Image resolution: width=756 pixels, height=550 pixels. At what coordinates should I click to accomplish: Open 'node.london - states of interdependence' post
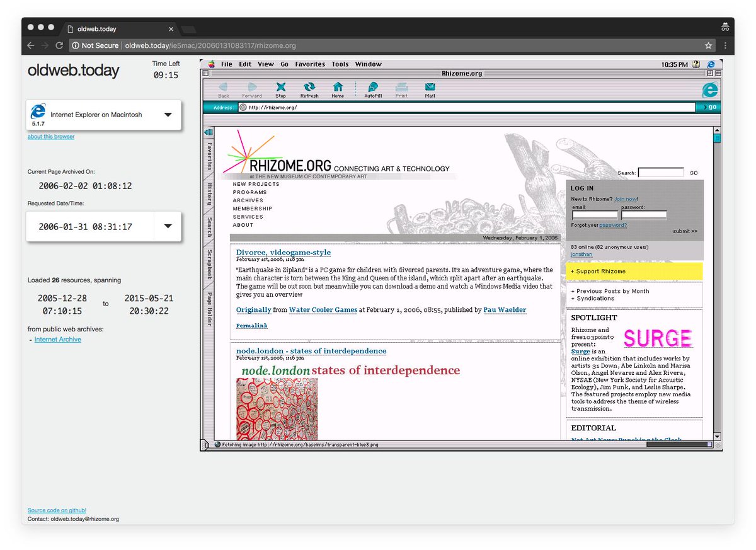click(311, 351)
